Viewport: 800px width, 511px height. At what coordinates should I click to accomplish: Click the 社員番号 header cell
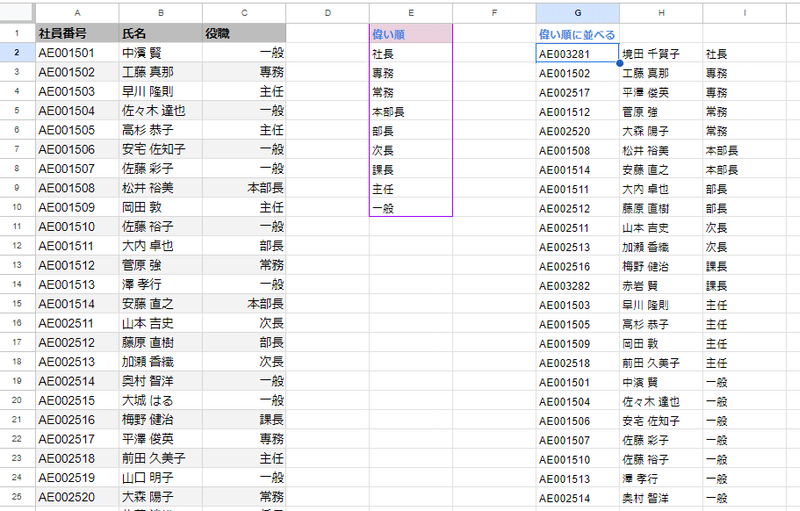point(77,33)
